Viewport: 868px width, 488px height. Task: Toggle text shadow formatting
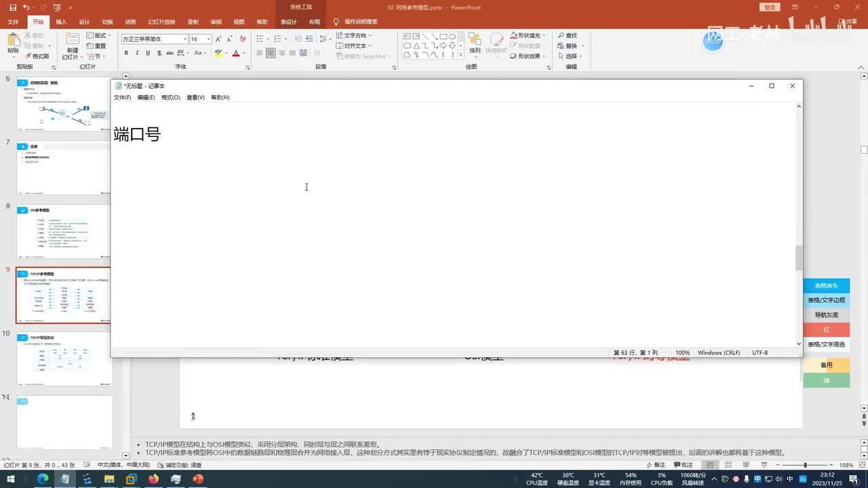[159, 53]
